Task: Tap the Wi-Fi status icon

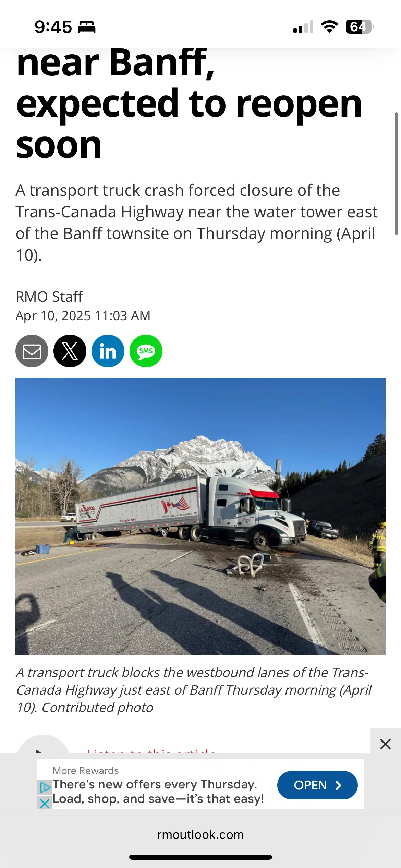Action: tap(329, 27)
